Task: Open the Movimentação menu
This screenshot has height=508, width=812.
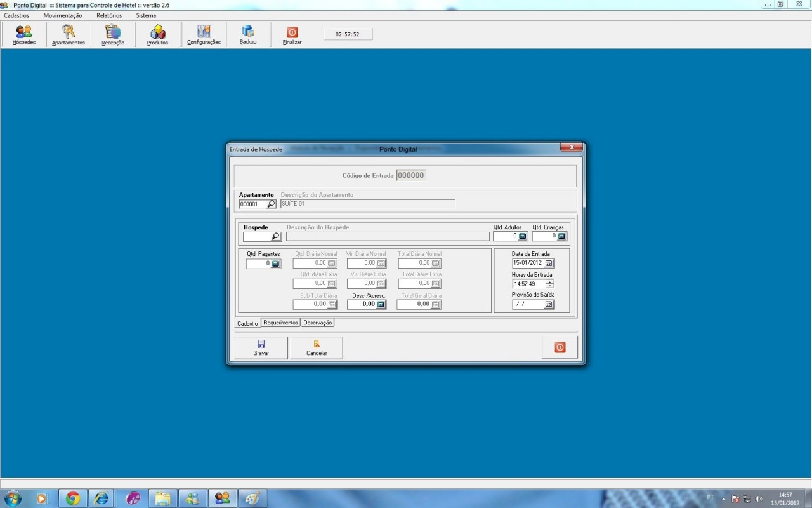Action: click(62, 15)
